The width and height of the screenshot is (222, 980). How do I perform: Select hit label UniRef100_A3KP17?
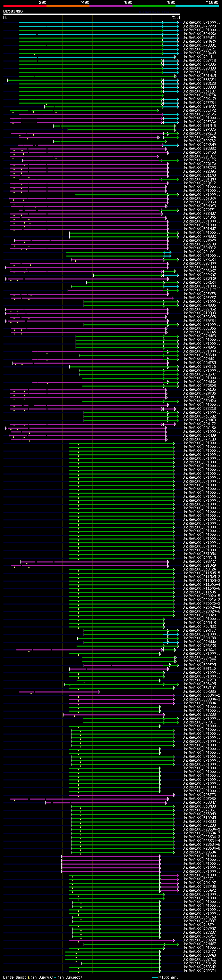click(199, 936)
